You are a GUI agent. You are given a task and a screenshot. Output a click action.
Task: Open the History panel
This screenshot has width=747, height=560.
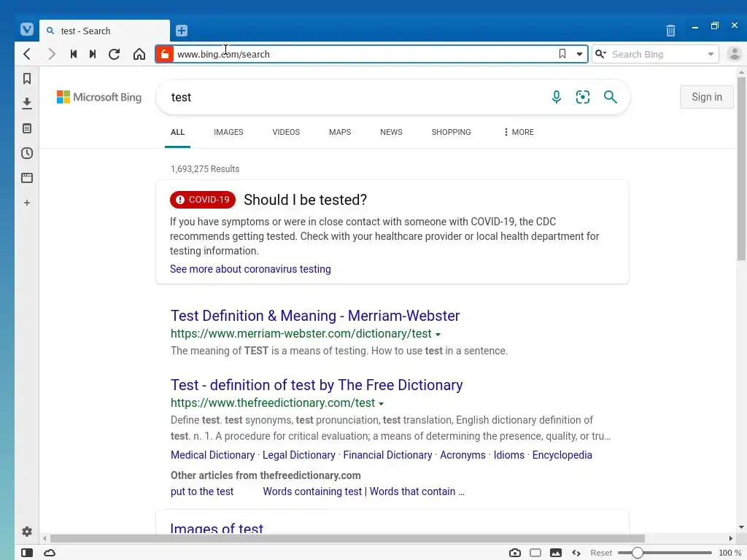pos(27,153)
